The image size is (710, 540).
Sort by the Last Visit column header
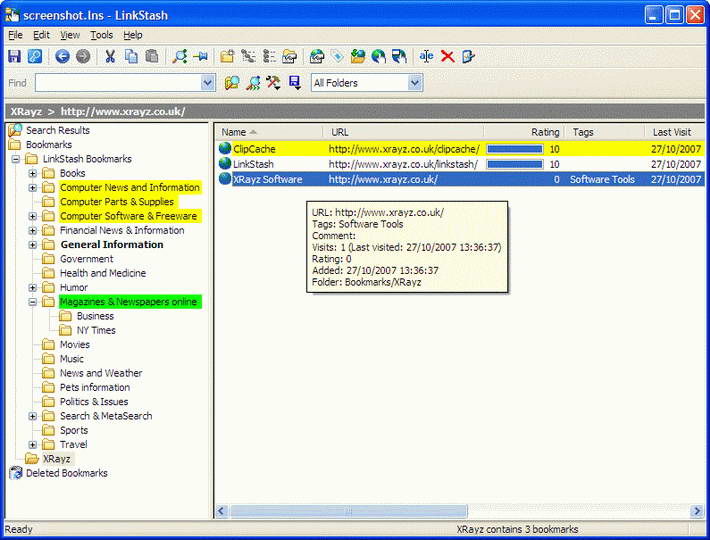click(674, 132)
